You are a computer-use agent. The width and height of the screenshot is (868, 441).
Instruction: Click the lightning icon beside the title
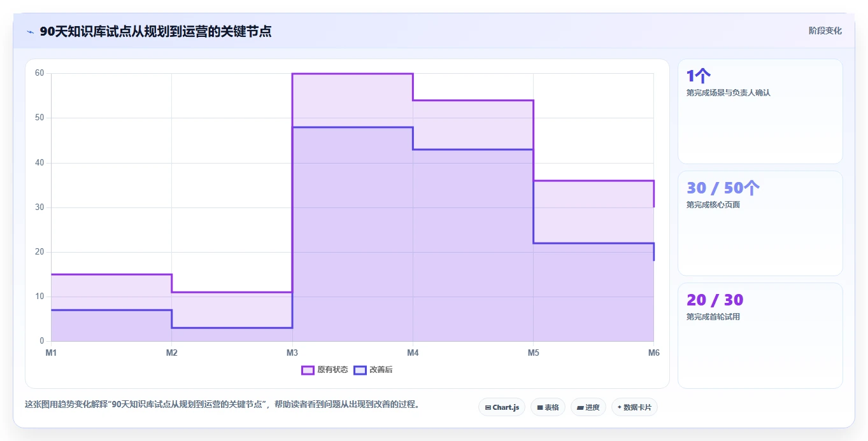[x=30, y=31]
